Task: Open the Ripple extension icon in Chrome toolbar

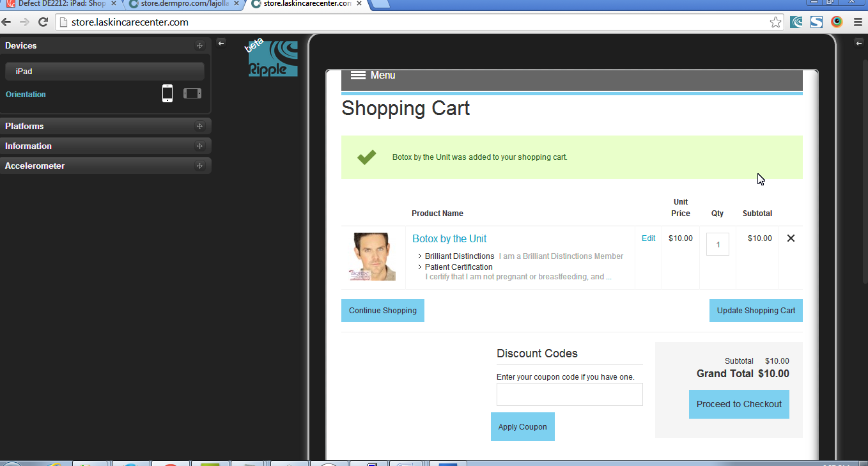Action: [796, 22]
